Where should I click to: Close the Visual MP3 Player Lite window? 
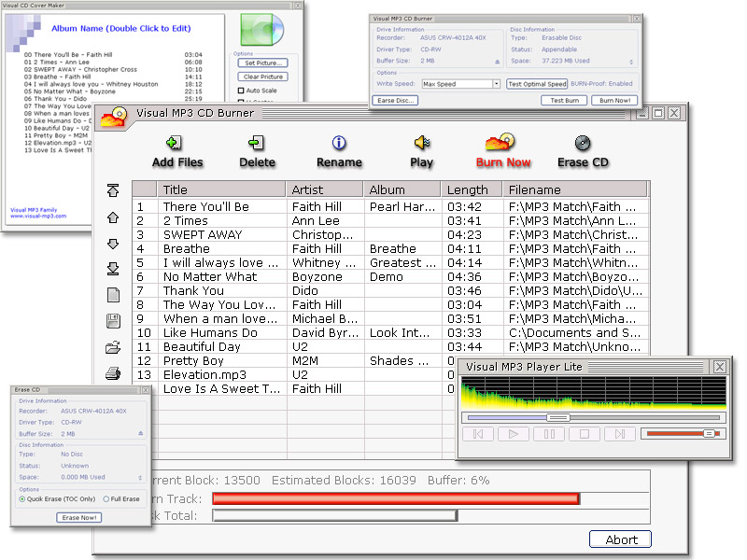click(719, 367)
